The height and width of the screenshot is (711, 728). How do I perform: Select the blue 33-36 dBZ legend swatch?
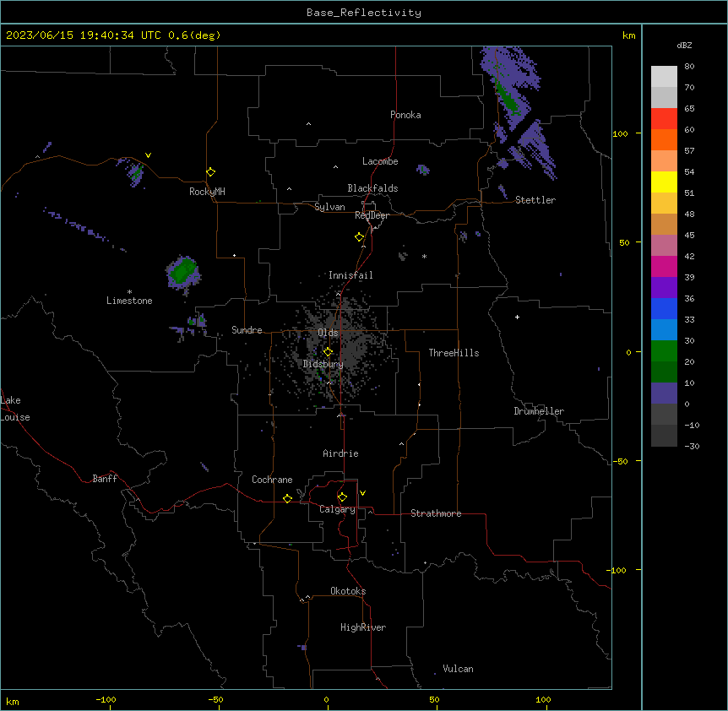pos(664,308)
